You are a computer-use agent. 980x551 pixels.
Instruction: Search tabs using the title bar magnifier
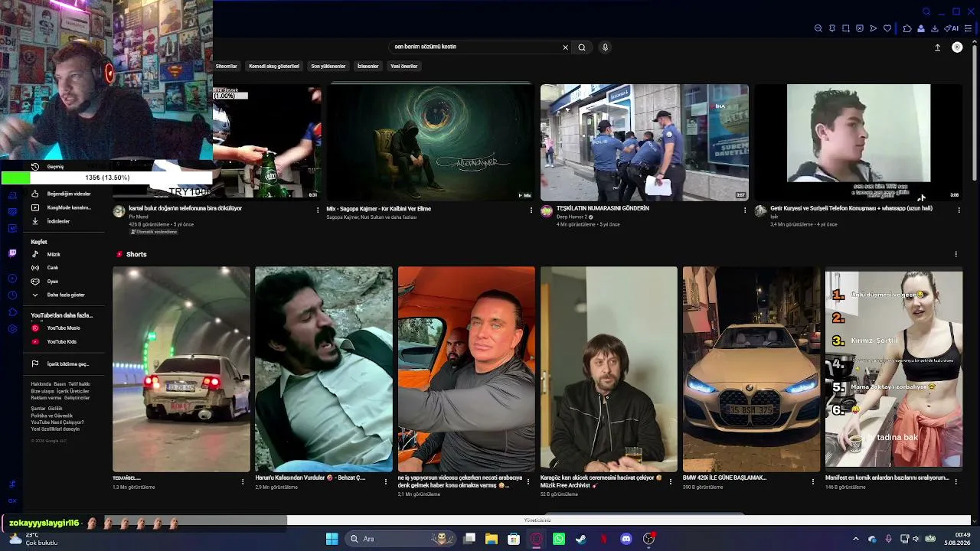(x=926, y=11)
